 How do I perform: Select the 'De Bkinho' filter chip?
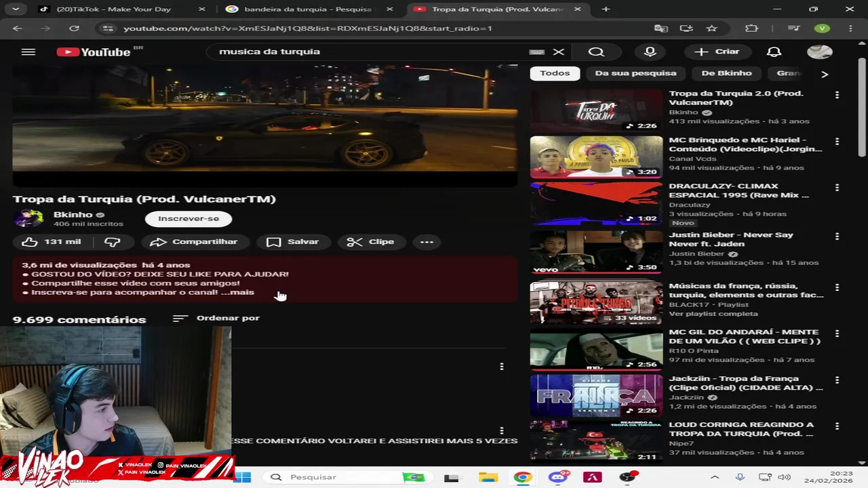726,73
